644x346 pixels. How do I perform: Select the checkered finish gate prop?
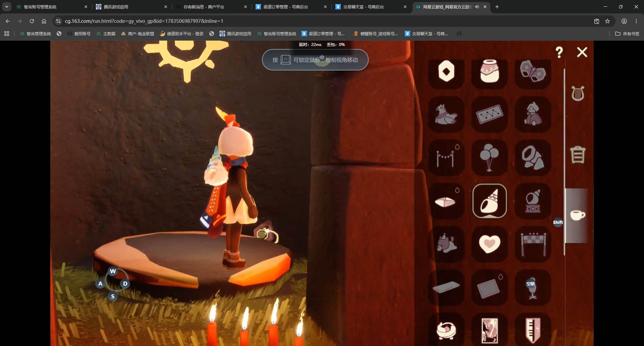pyautogui.click(x=533, y=244)
